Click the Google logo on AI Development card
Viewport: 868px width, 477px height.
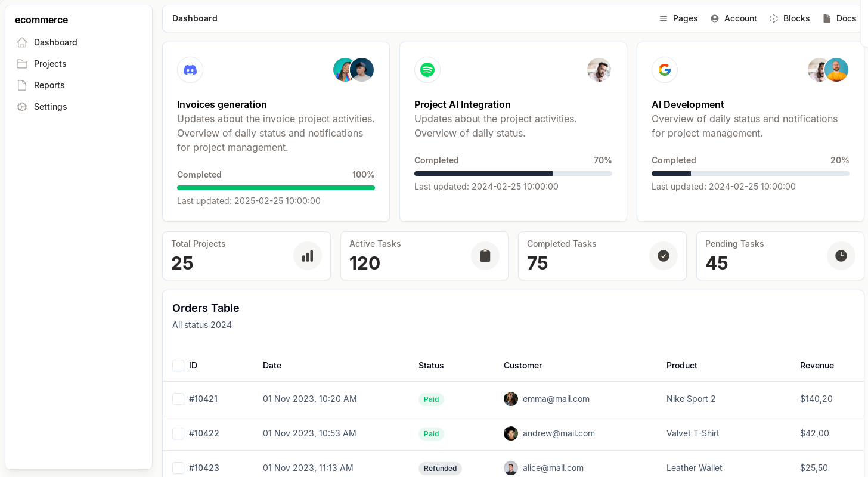665,70
